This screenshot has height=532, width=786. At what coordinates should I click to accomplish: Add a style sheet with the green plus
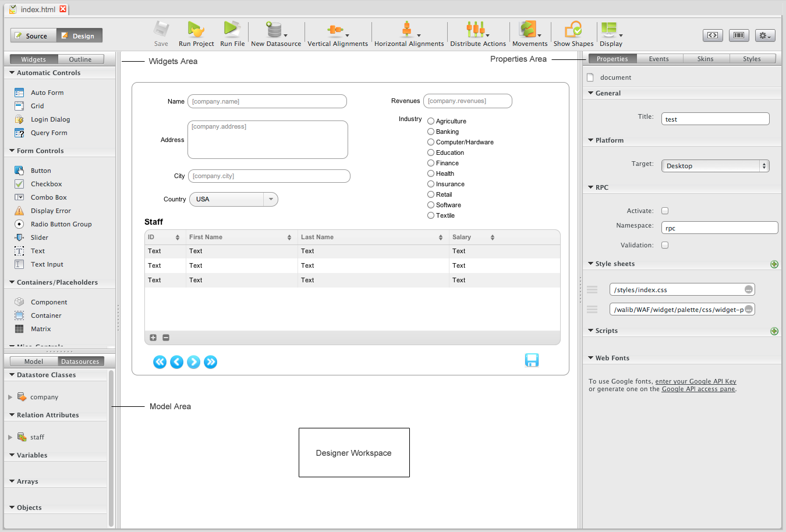pyautogui.click(x=774, y=264)
